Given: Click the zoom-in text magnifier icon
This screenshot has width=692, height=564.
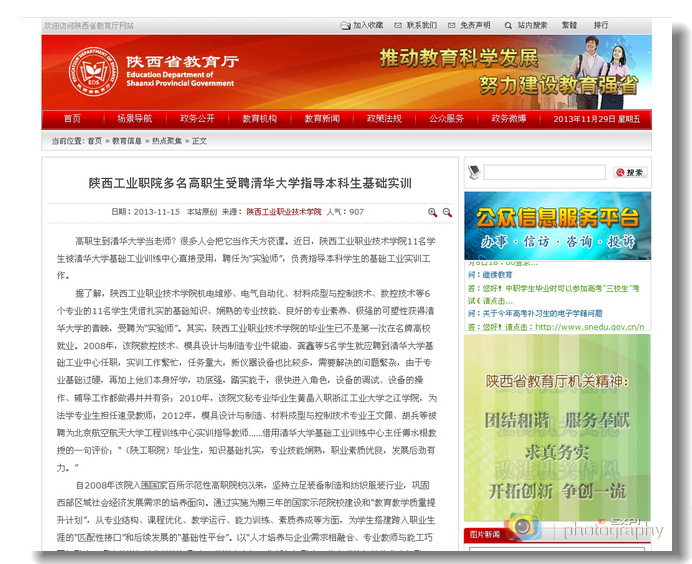Looking at the screenshot, I should (432, 212).
